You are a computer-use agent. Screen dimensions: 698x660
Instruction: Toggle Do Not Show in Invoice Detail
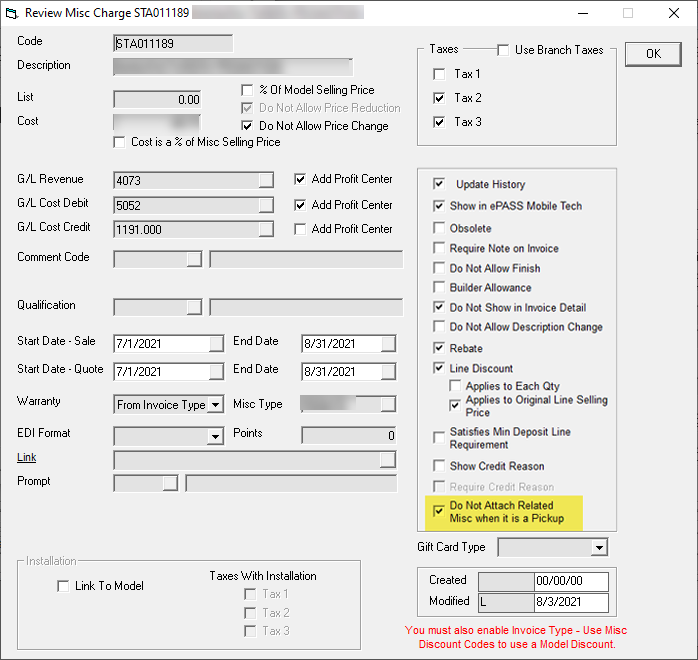pos(439,307)
